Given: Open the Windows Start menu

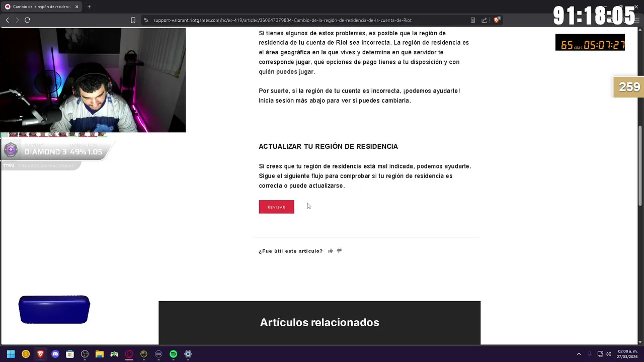Looking at the screenshot, I should click(11, 354).
